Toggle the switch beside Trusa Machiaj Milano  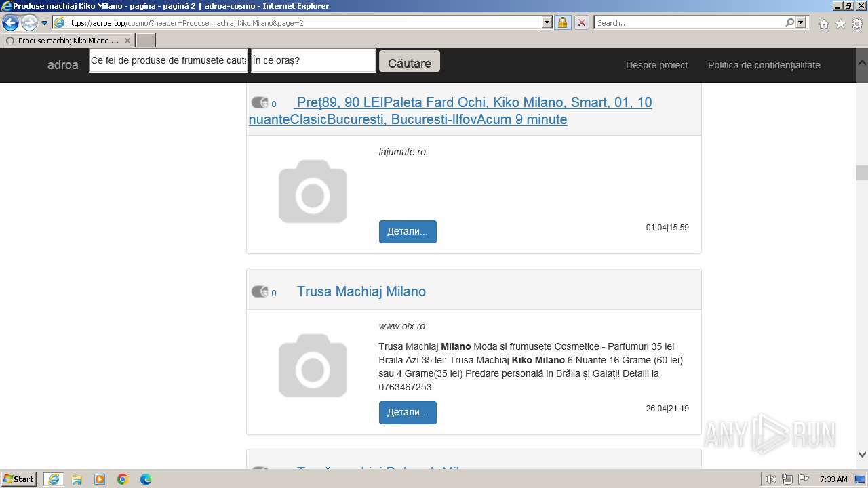[260, 291]
